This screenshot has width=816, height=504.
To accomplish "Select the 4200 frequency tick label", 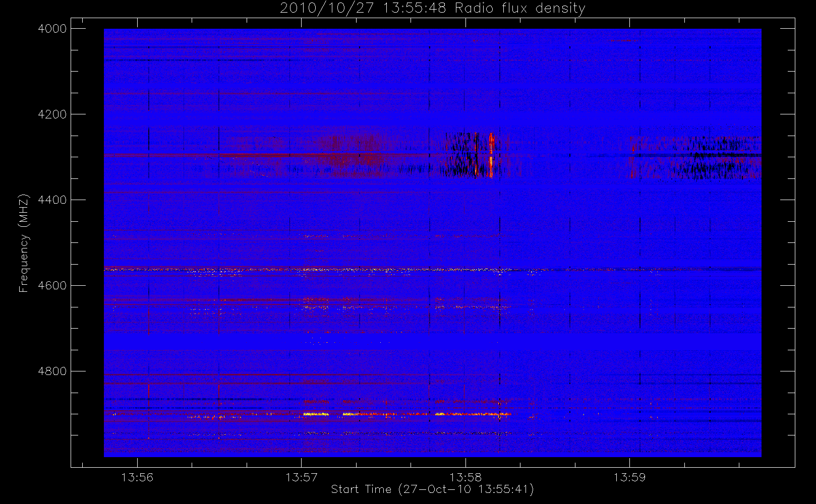I will tap(52, 114).
